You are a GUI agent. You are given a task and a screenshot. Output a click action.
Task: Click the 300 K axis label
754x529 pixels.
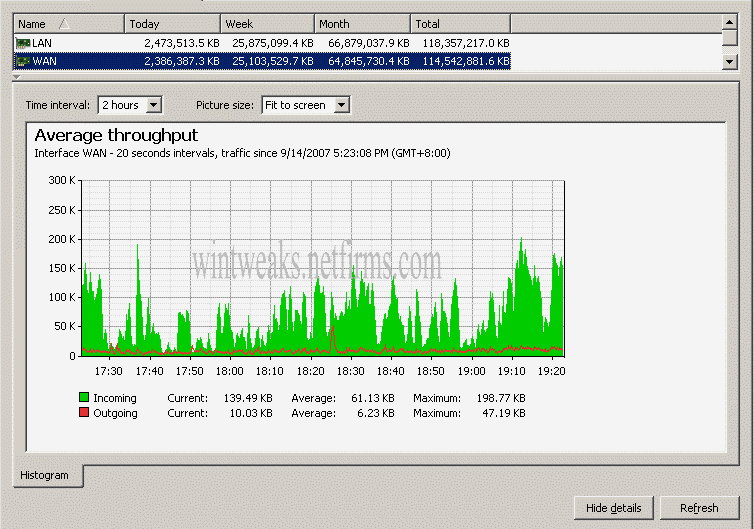click(x=62, y=180)
